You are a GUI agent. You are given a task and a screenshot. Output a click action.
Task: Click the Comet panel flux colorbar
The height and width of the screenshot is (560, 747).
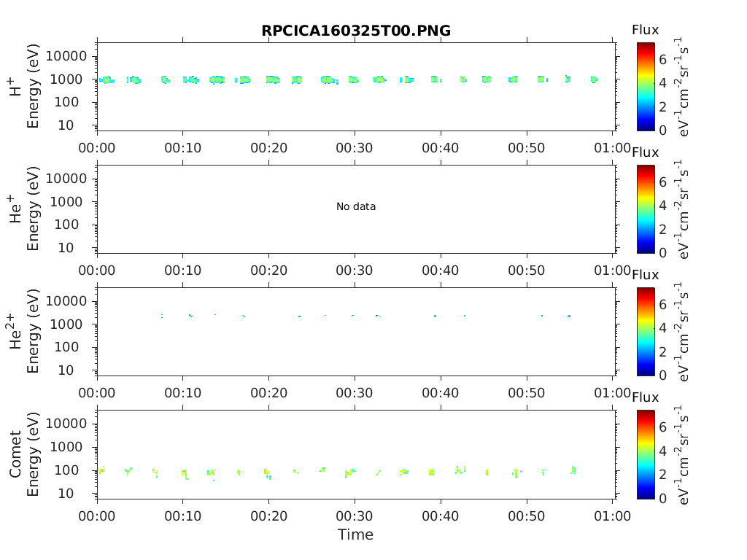point(646,454)
